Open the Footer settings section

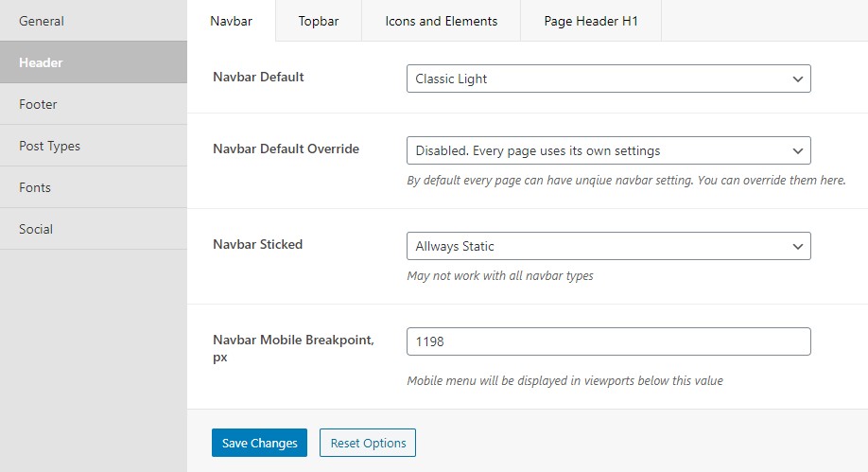click(94, 104)
